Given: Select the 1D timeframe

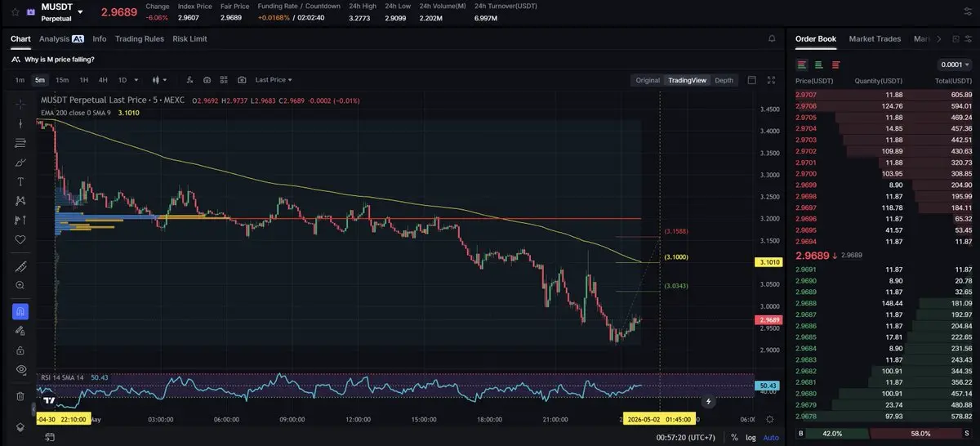Looking at the screenshot, I should point(122,80).
